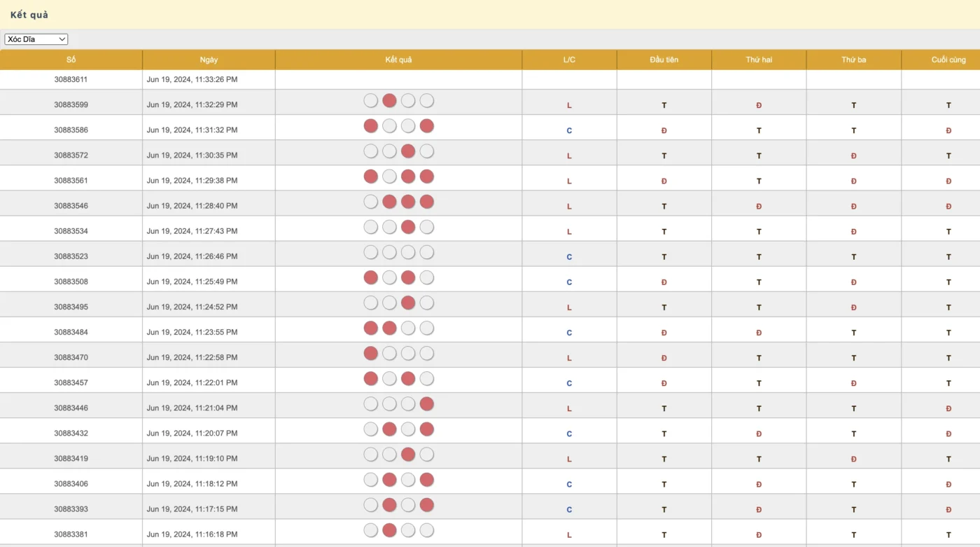Viewport: 980px width, 547px height.
Task: Click the date 11:20:07 PM
Action: [192, 434]
